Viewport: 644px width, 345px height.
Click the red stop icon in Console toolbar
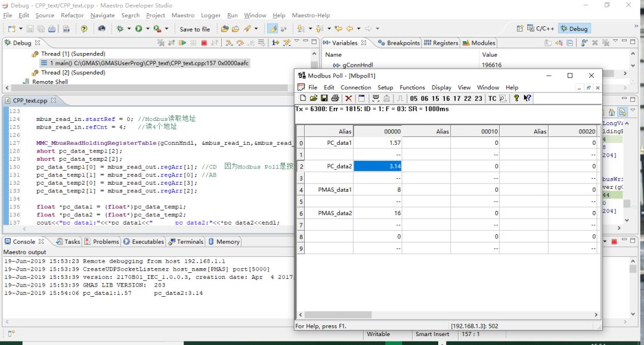pyautogui.click(x=614, y=242)
